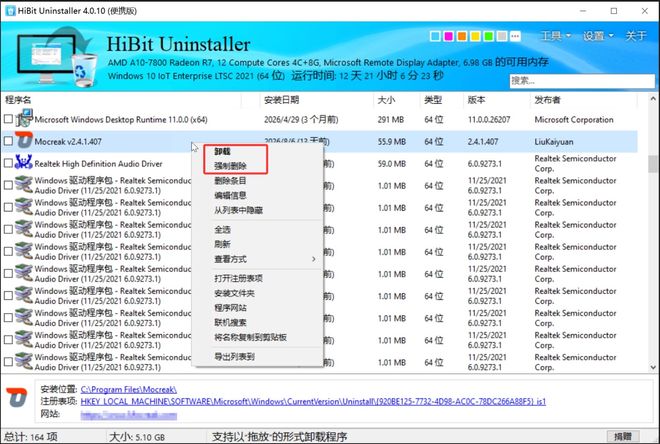Click the 捐赠 button in the status bar

click(x=623, y=436)
